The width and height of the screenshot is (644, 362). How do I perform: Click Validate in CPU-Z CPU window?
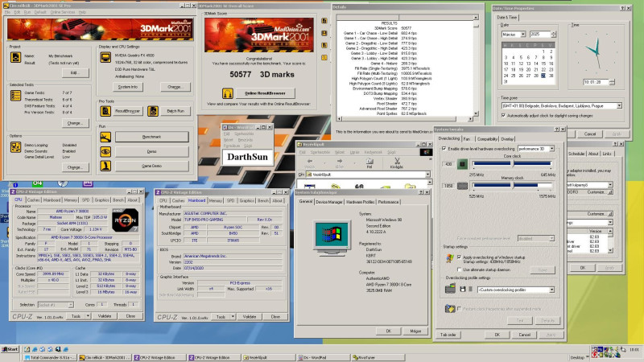coord(105,316)
